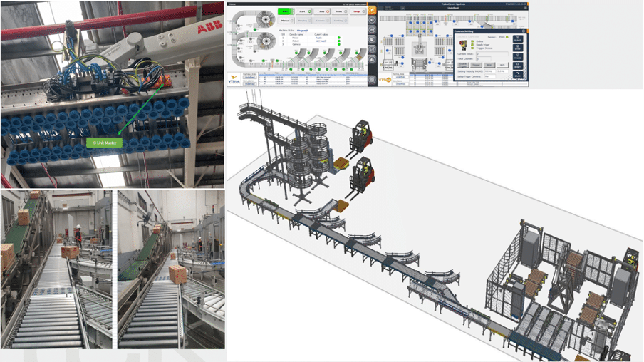The image size is (644, 362).
Task: Click the Cognex camera image icon
Action: coord(463,45)
